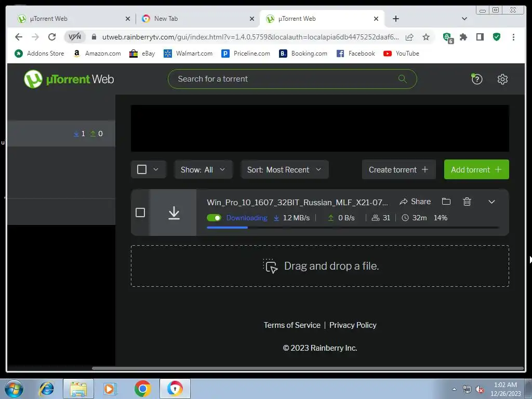Tick the select-all torrents checkbox
This screenshot has height=399, width=532.
142,169
